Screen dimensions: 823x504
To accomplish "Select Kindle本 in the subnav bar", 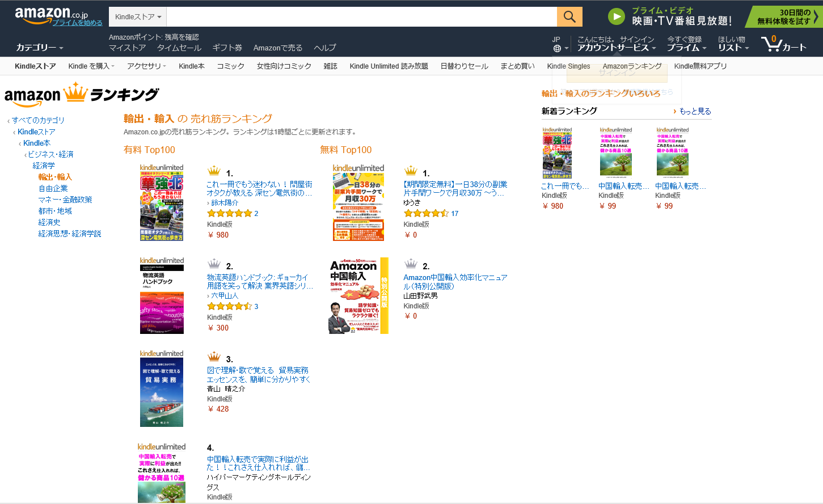I will pyautogui.click(x=192, y=66).
